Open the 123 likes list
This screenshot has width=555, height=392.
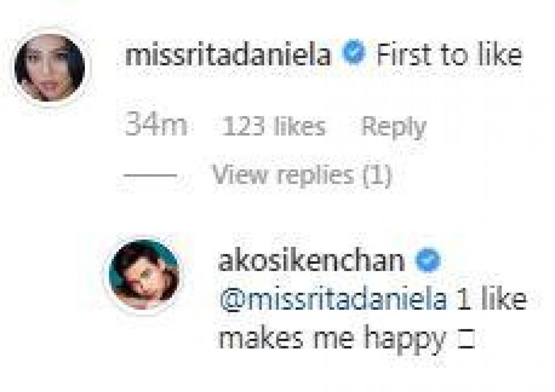[273, 128]
